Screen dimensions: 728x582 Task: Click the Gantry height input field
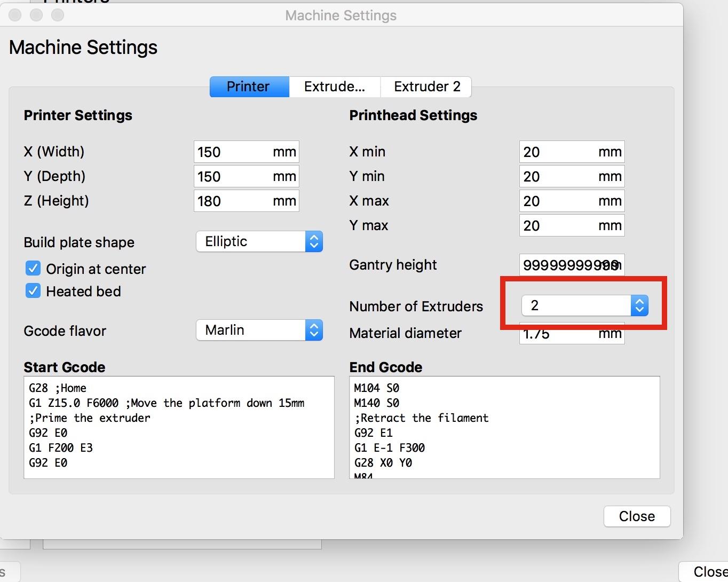pos(572,265)
